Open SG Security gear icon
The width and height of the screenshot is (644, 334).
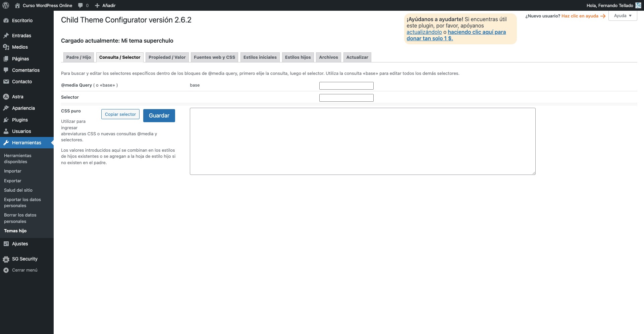[6, 259]
